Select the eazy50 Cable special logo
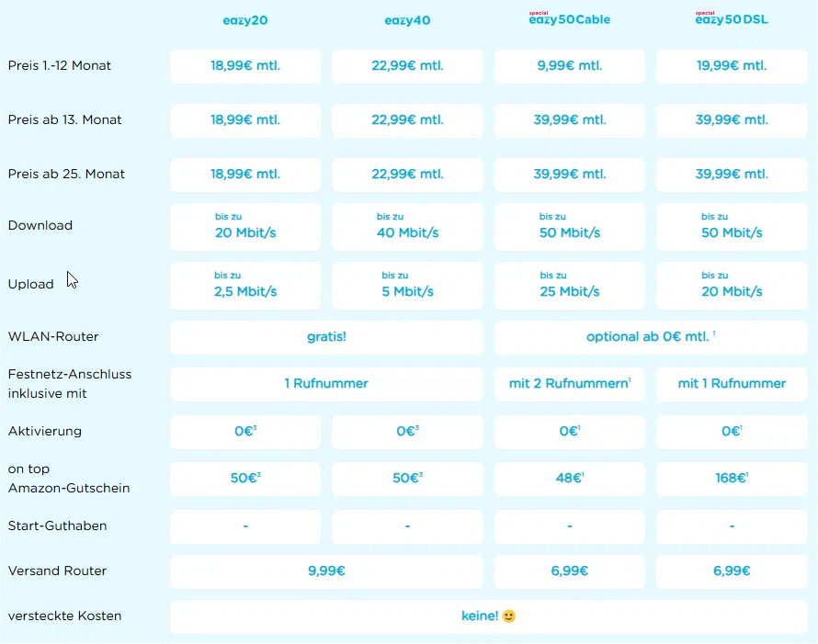The image size is (818, 644). pyautogui.click(x=569, y=19)
